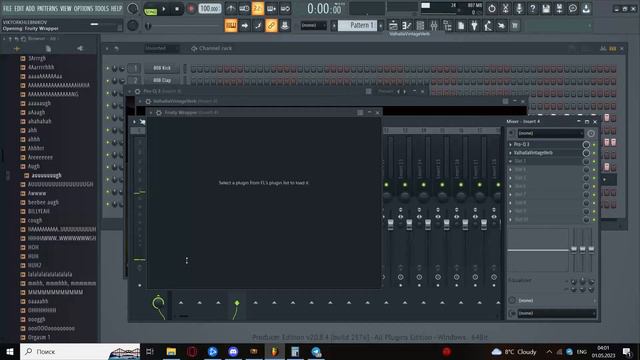
Task: Mute the 808 Clap channel
Action: coord(108,80)
